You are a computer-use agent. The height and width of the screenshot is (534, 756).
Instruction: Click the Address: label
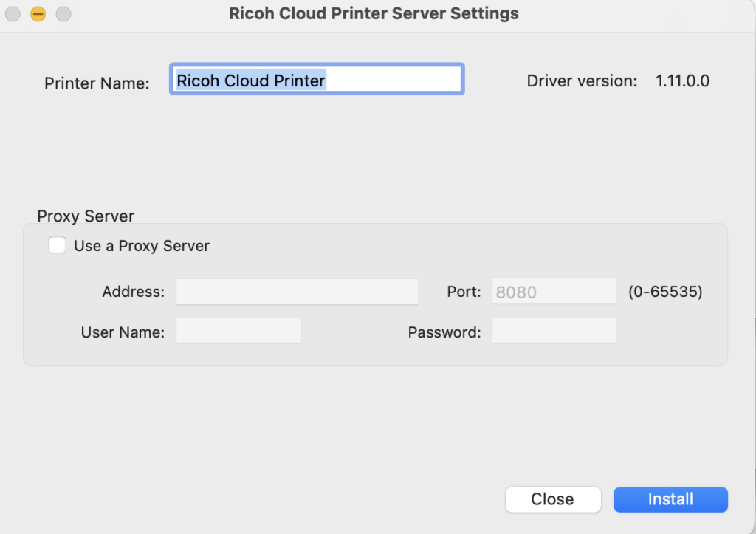click(x=133, y=292)
